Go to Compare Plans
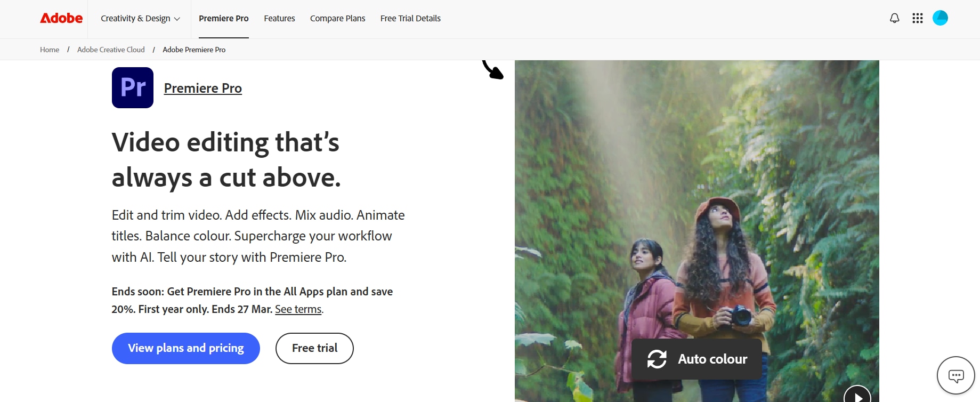Screen dimensions: 980x402 click(338, 19)
